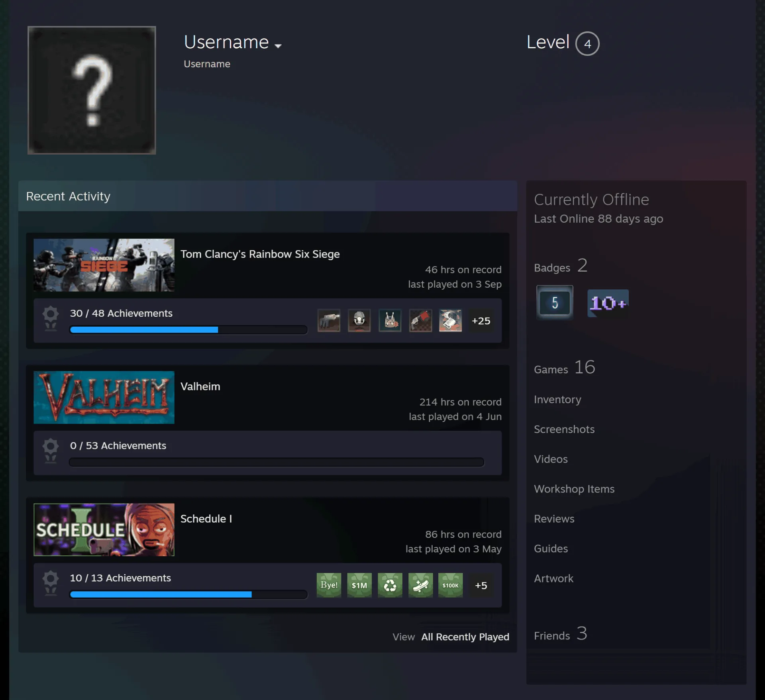The height and width of the screenshot is (700, 765).
Task: Click the 10+ badge icon
Action: (x=608, y=303)
